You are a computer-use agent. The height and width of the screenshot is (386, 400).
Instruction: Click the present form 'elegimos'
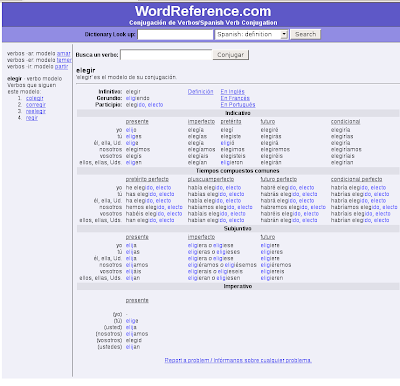click(138, 149)
